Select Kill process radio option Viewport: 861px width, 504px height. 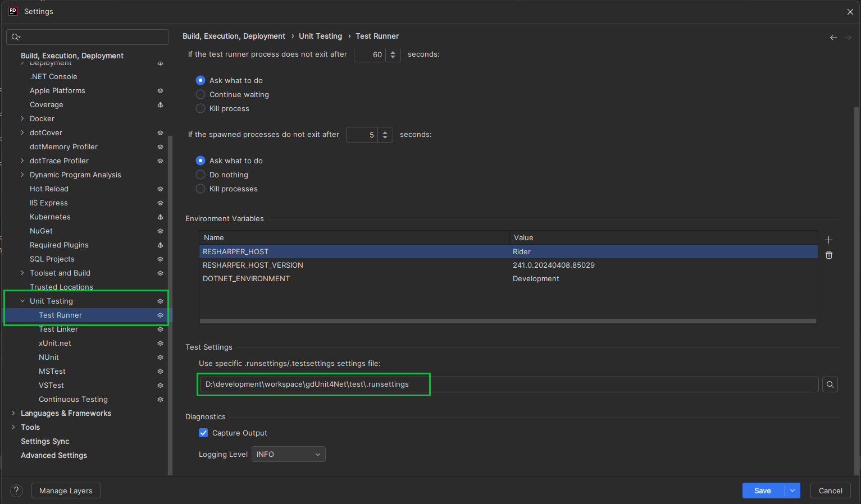201,109
